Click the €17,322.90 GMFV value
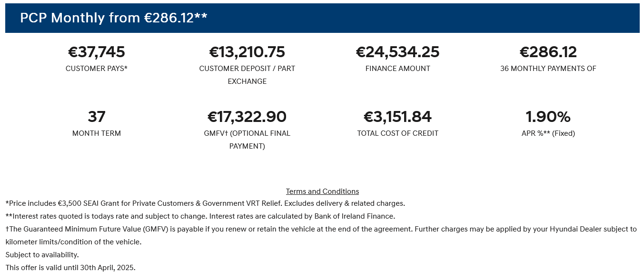 click(247, 116)
